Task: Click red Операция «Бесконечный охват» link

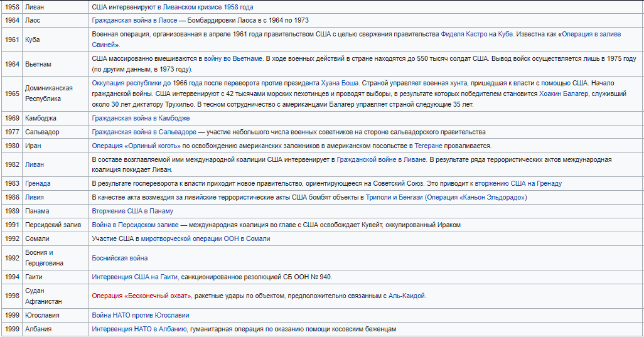Action: (x=141, y=296)
